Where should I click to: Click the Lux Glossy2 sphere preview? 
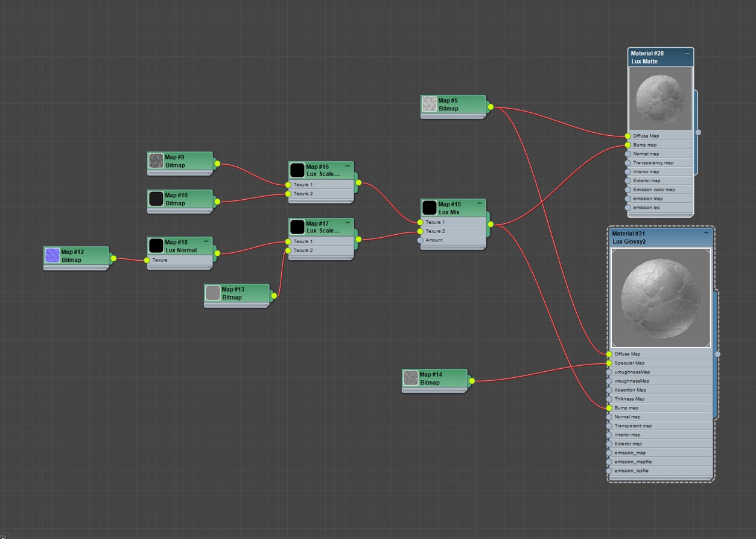(x=661, y=298)
